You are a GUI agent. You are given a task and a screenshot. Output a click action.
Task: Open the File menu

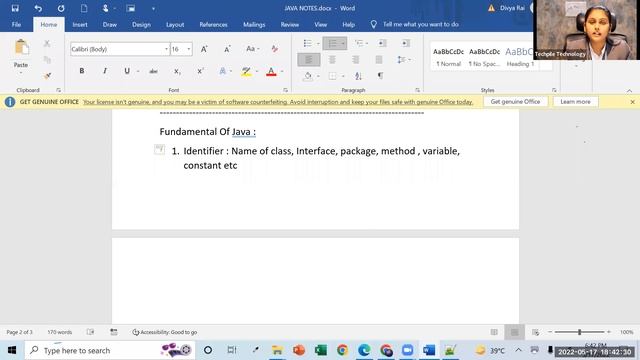tap(16, 24)
